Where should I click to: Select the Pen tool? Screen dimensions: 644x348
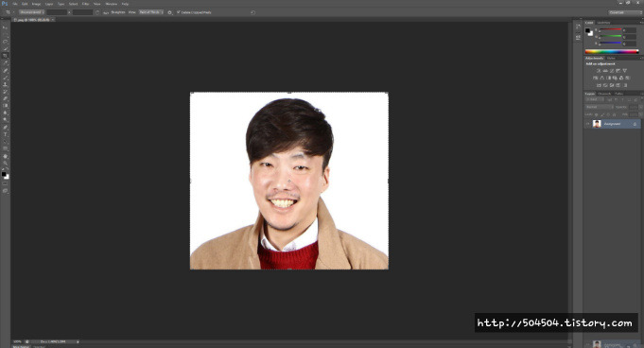point(5,128)
